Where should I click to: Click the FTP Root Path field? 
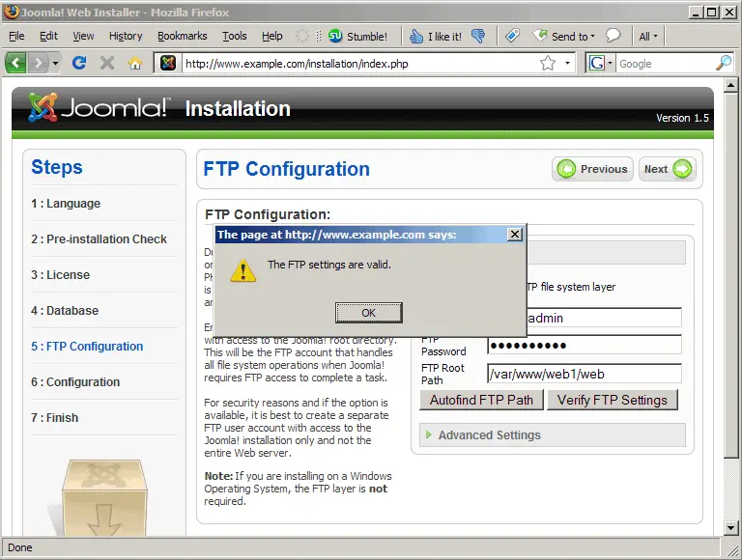pyautogui.click(x=585, y=374)
